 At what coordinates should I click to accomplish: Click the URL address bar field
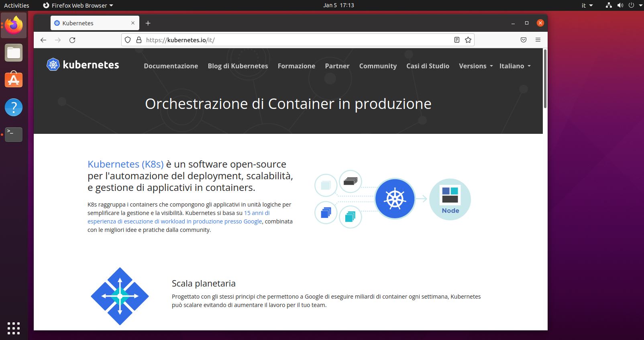pos(298,40)
